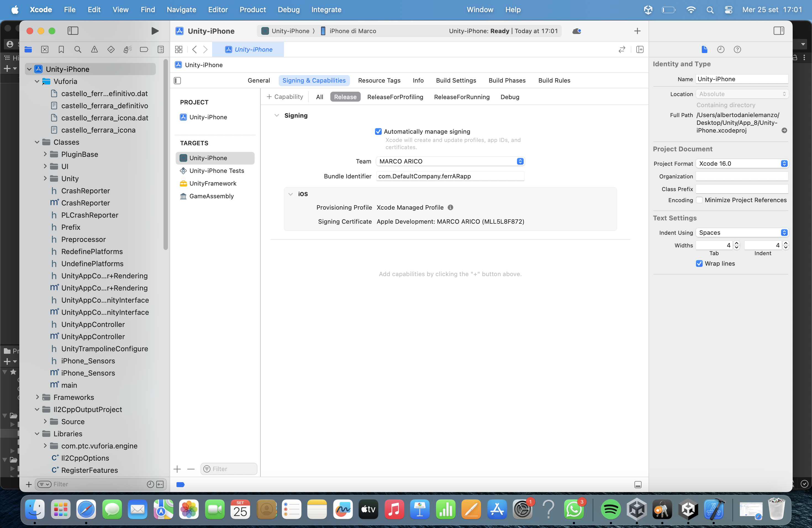Go back in editor history

[x=194, y=49]
